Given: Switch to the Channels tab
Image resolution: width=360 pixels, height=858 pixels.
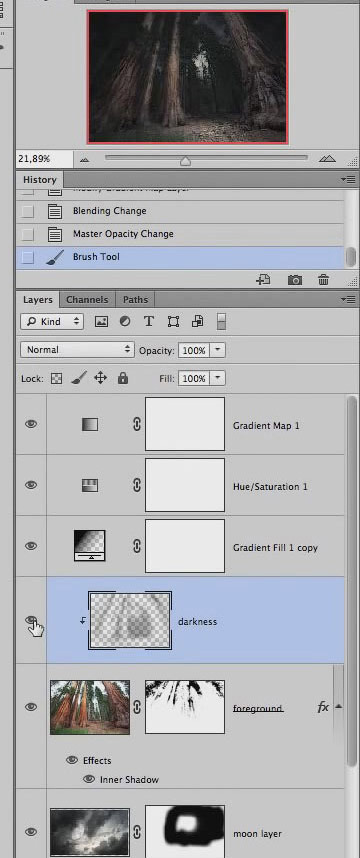Looking at the screenshot, I should coord(87,299).
